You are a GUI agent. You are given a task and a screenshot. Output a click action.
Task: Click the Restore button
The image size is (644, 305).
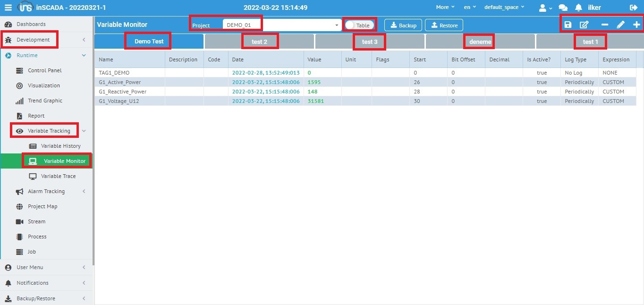point(444,25)
